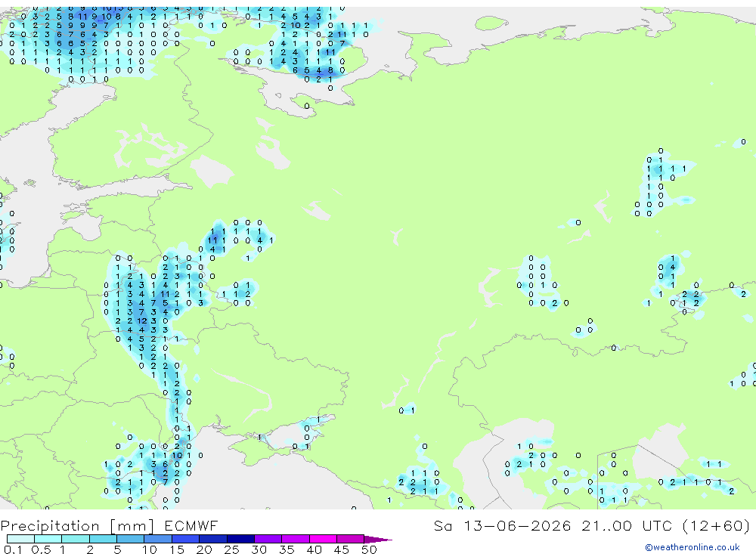Click the '(12+60)' forecast offset text
This screenshot has width=756, height=554.
coord(717,525)
